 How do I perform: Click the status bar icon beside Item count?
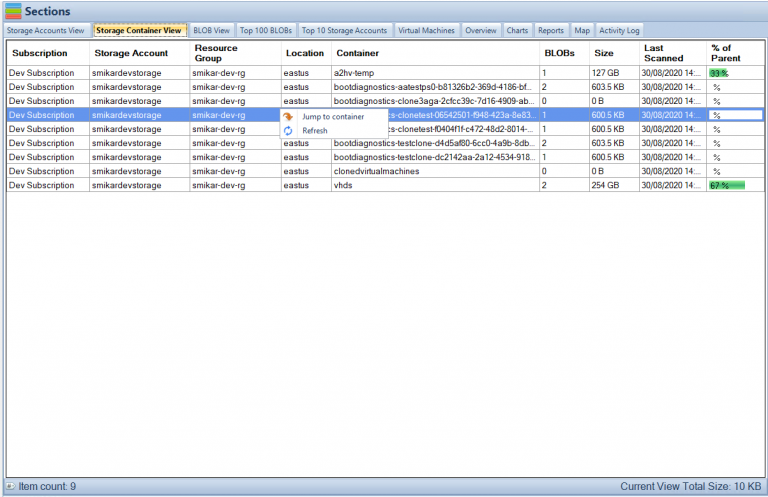click(10, 486)
